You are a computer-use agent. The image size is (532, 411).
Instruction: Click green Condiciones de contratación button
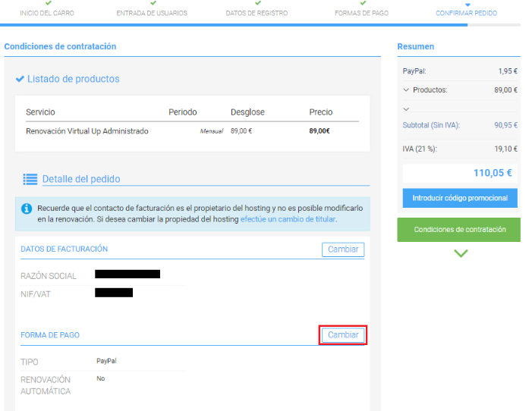pos(458,230)
